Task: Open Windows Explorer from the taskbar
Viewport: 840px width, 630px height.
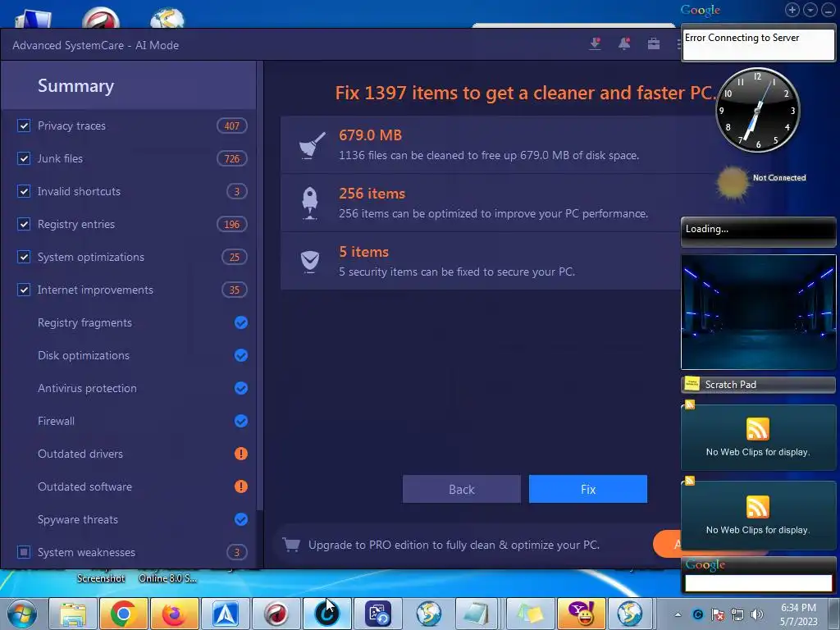Action: click(73, 614)
